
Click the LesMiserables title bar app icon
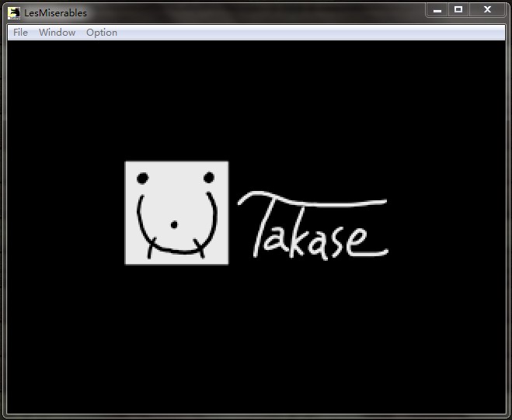[x=14, y=13]
